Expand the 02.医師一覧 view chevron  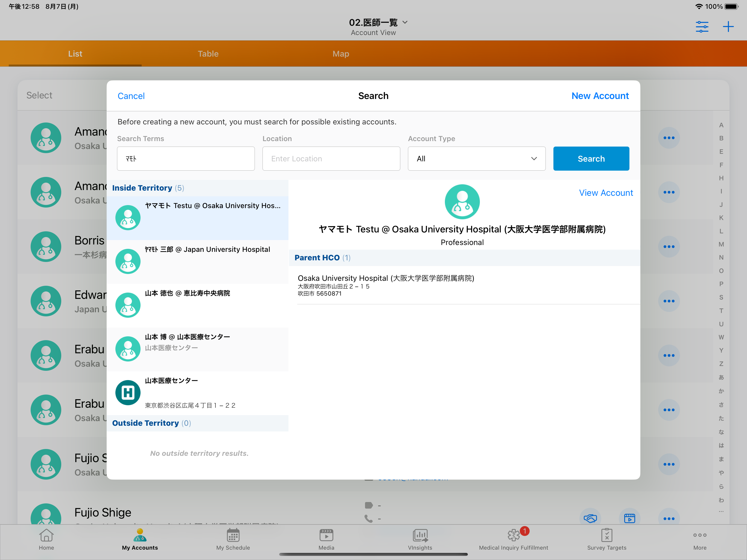(405, 22)
